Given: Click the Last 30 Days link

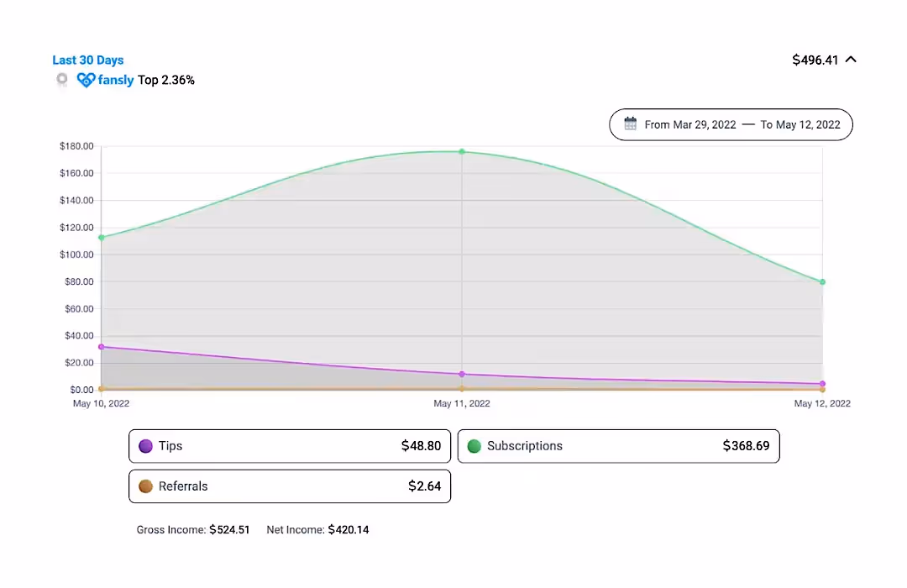Looking at the screenshot, I should 88,60.
